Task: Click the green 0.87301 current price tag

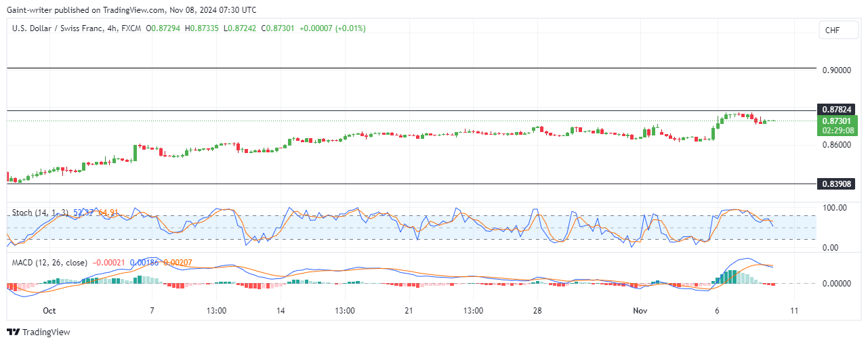Action: pos(836,125)
